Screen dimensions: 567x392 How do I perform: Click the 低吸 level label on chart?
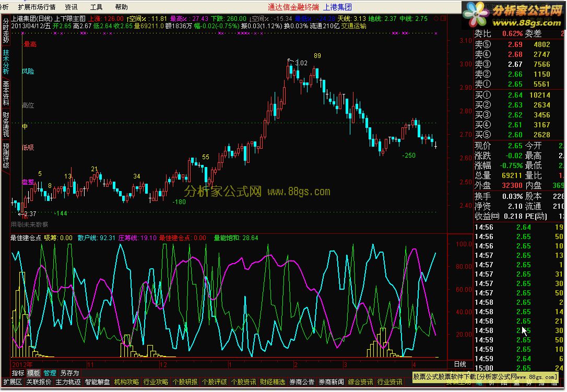(28, 148)
